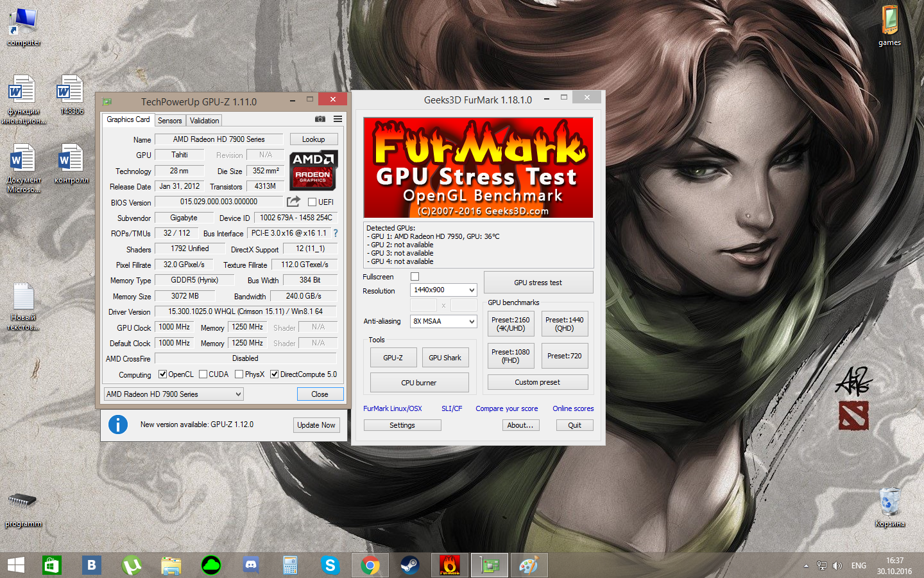
Task: Toggle the CUDA checkbox
Action: click(x=203, y=374)
